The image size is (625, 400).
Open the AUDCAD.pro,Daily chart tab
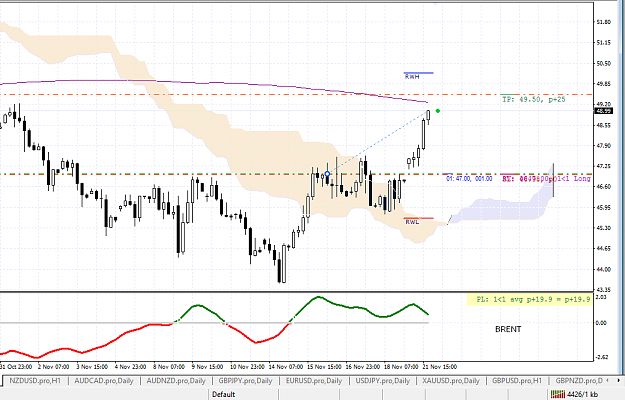[x=104, y=380]
